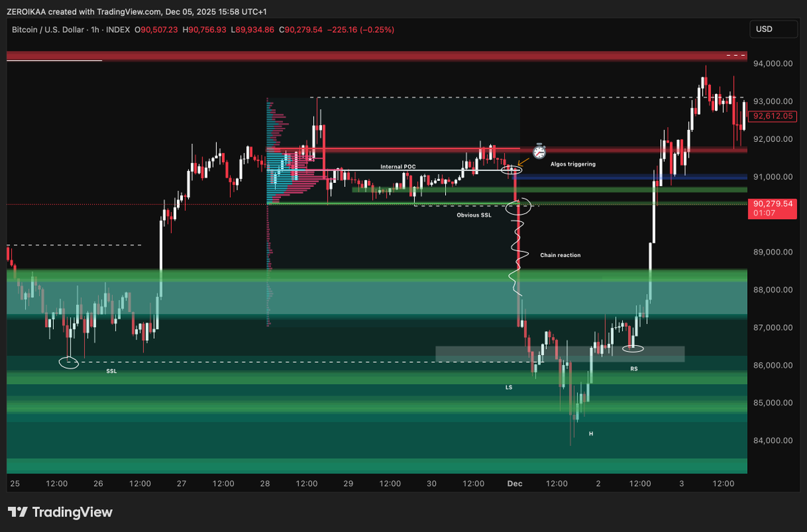Click the 'Obvious SSL' annotation

(474, 215)
